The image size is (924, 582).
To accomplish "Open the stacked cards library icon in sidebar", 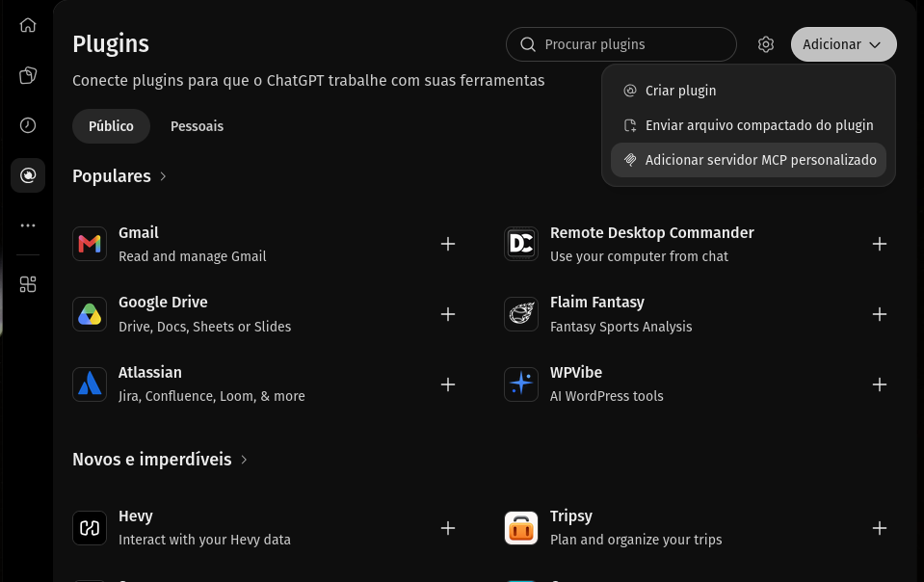I will tap(28, 75).
